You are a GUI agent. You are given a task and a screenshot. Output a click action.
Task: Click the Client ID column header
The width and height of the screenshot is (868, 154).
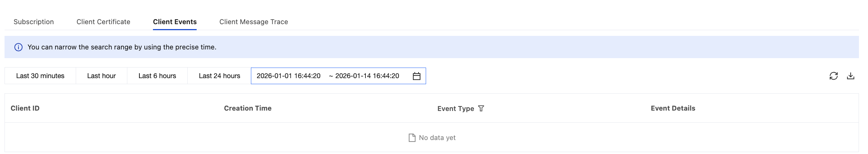pos(25,108)
